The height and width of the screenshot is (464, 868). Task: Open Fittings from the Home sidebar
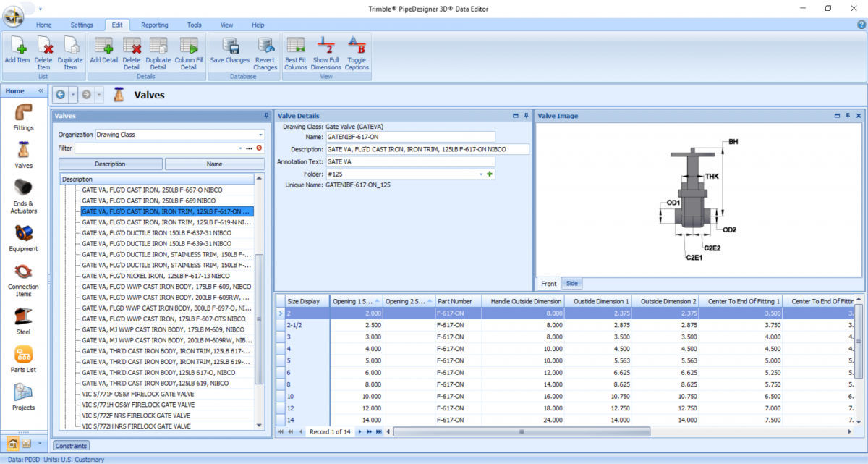point(23,117)
